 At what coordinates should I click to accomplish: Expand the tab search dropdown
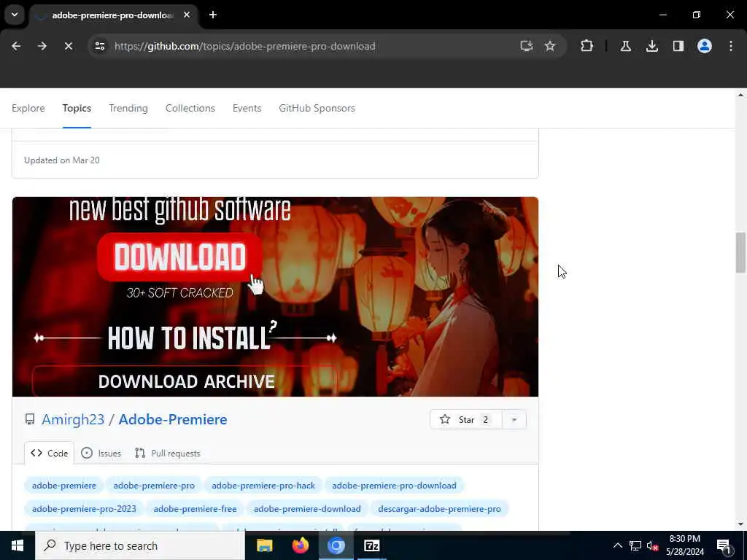15,15
